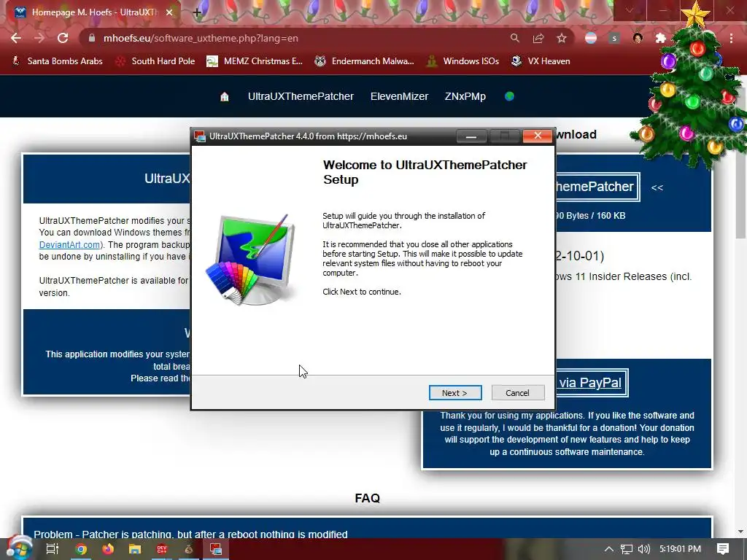Click the network icon in system tray
This screenshot has height=560, width=747.
pos(627,549)
